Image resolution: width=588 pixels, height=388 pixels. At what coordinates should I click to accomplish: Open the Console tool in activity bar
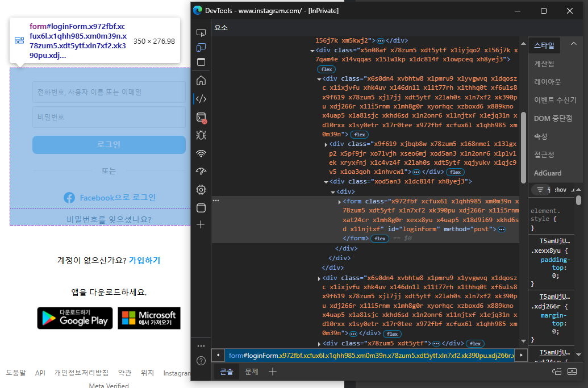[201, 118]
